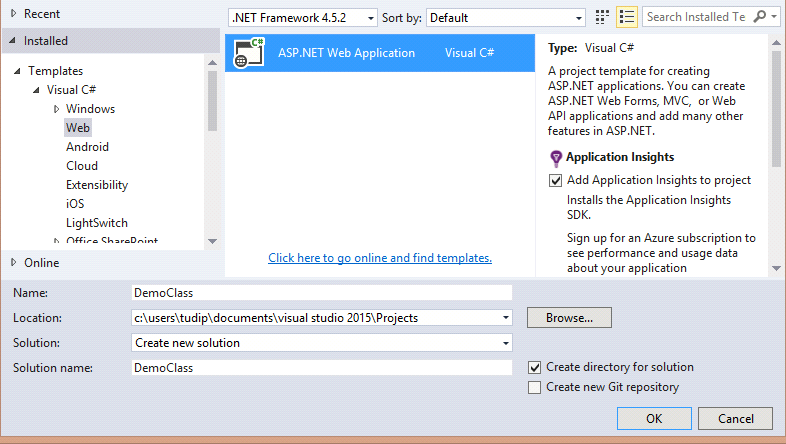
Task: Select Windows in the templates tree
Action: pyautogui.click(x=90, y=109)
